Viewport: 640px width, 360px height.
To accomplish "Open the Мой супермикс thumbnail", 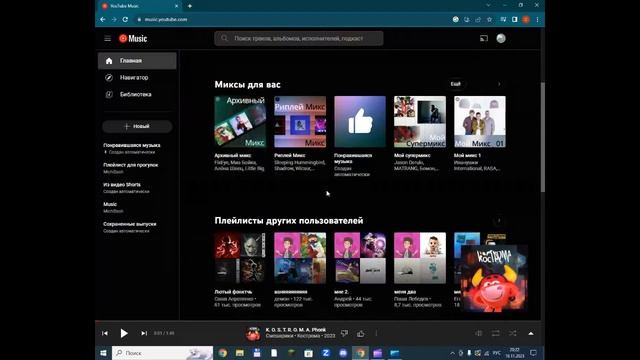I will [420, 122].
